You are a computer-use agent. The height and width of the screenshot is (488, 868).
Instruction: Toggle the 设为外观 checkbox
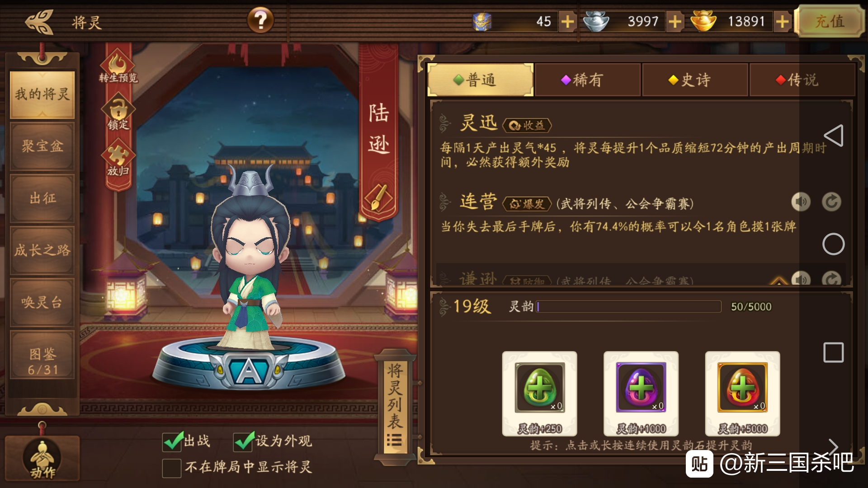click(243, 441)
